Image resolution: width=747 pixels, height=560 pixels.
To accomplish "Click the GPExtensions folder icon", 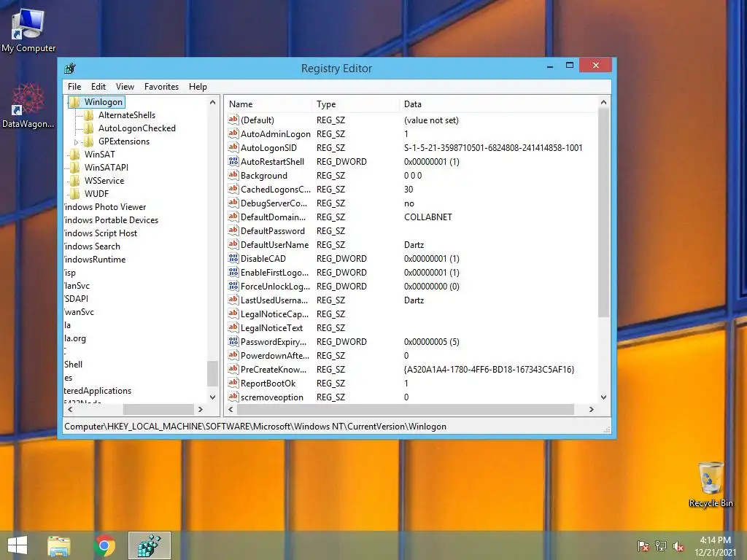I will 88,141.
